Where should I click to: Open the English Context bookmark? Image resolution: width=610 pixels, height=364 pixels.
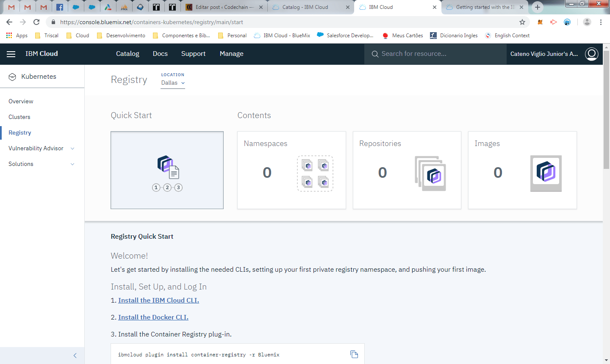point(507,36)
